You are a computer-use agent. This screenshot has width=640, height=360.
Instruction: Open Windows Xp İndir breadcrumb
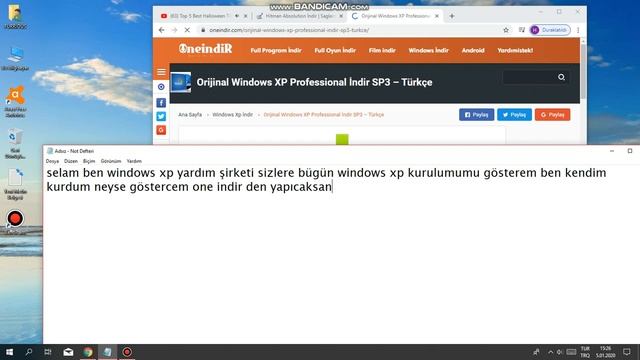[232, 115]
